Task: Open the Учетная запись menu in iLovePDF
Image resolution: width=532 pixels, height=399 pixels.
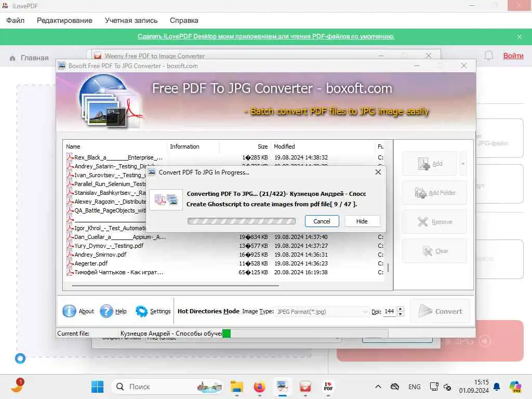Action: [131, 20]
